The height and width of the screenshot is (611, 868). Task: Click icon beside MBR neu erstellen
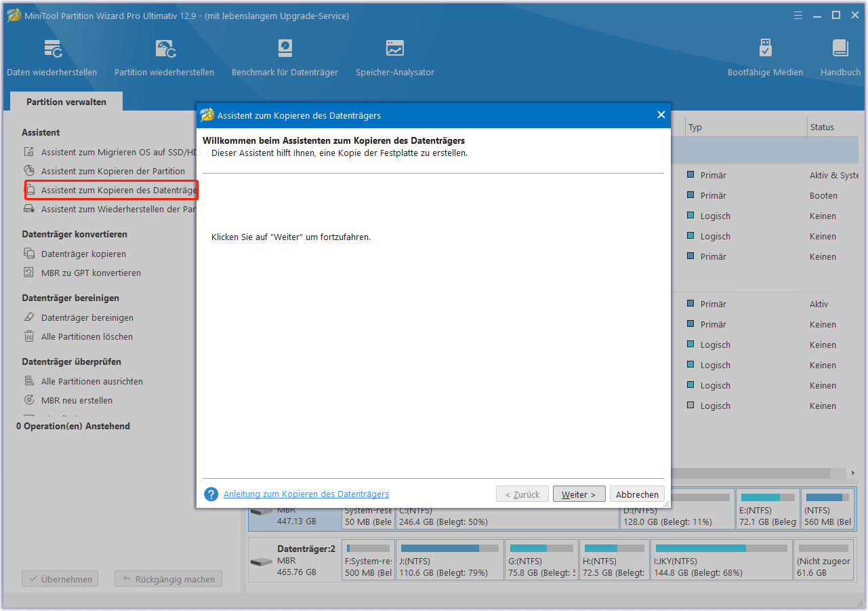29,400
